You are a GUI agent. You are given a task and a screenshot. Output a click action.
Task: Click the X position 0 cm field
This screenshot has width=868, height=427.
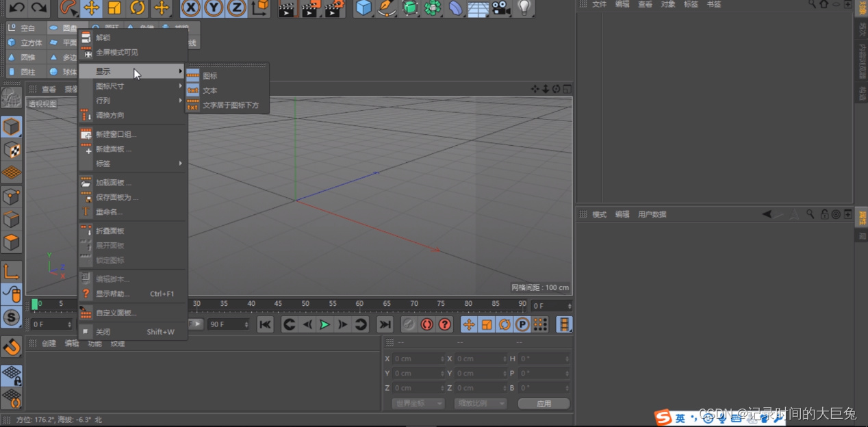419,359
